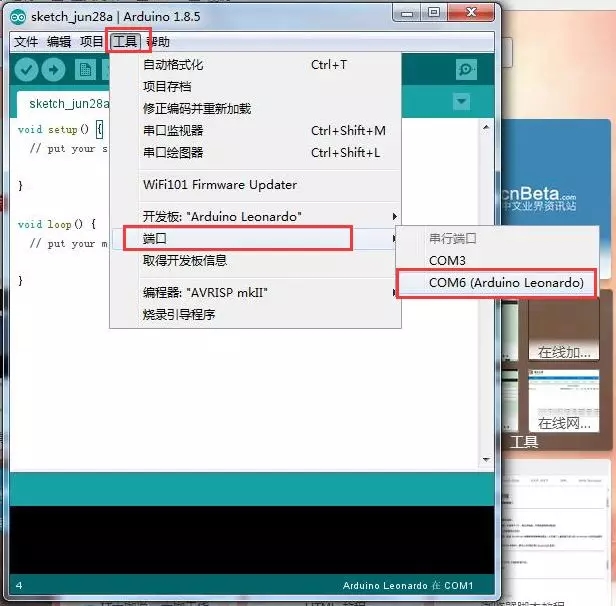616x606 pixels.
Task: Click the void setup() code line
Action: [60, 129]
